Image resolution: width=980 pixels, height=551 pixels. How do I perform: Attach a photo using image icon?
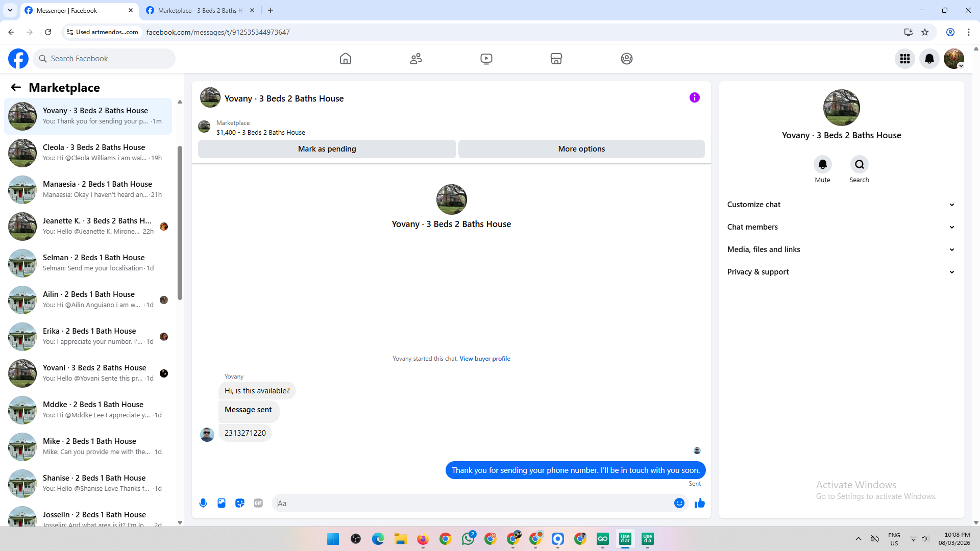(x=222, y=503)
